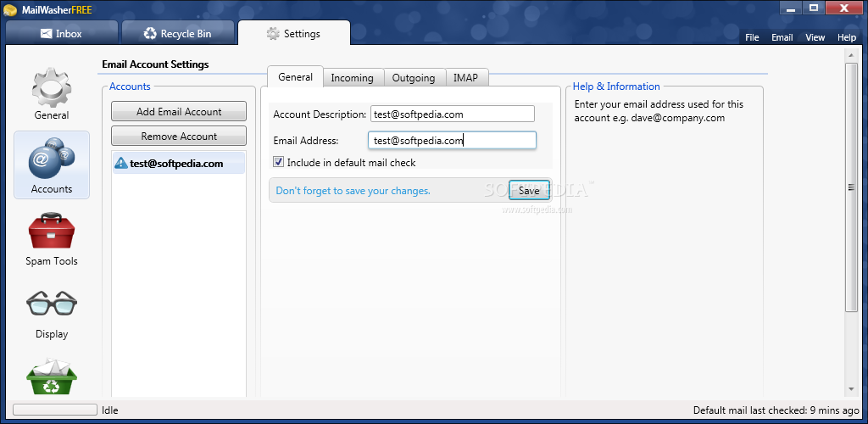The width and height of the screenshot is (868, 424).
Task: Open the File menu
Action: [752, 37]
